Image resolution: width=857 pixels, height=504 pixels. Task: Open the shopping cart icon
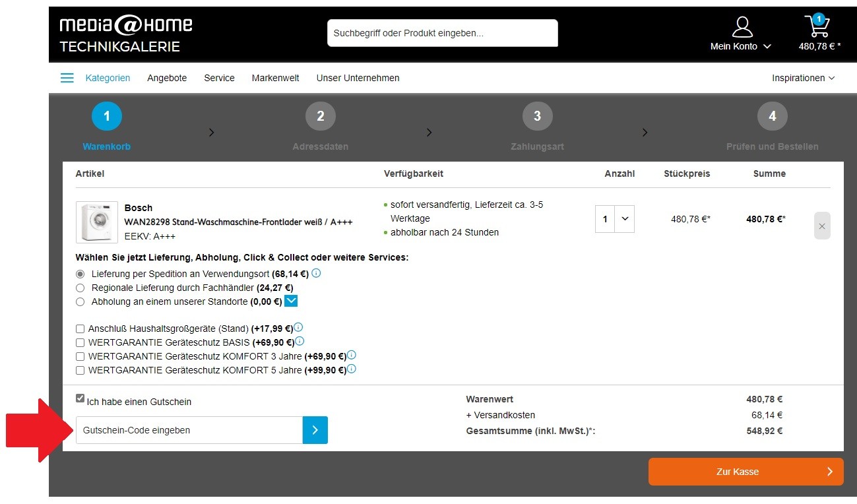[817, 26]
